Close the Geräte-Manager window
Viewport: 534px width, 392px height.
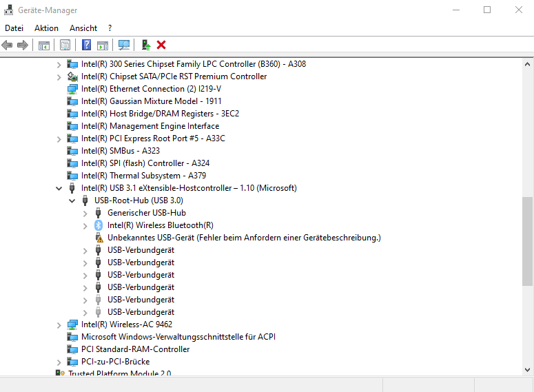pyautogui.click(x=518, y=10)
